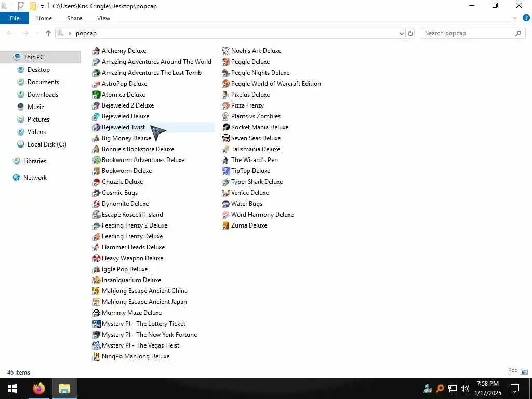Open the notification center icon
Image resolution: width=532 pixels, height=399 pixels.
coord(515,389)
